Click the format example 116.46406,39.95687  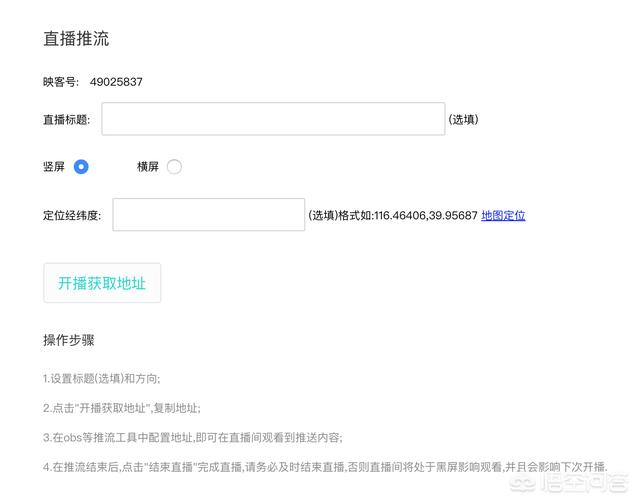point(425,215)
